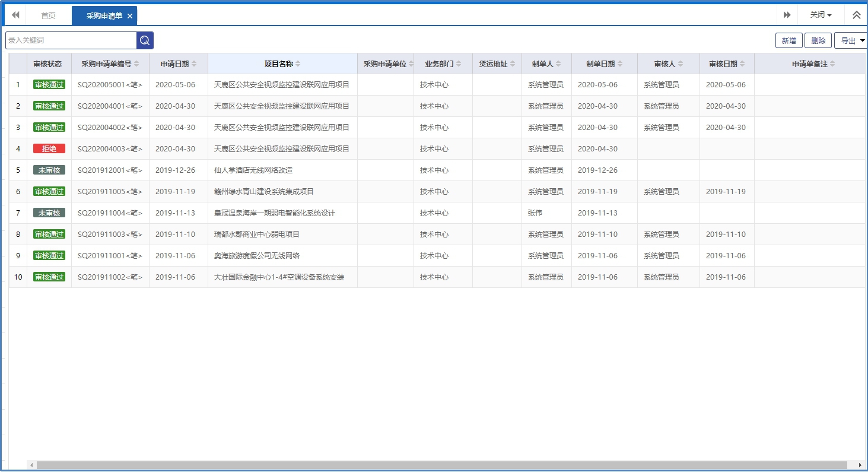The image size is (868, 472).
Task: Sort by 采购申请单编号 column arrows
Action: (136, 64)
